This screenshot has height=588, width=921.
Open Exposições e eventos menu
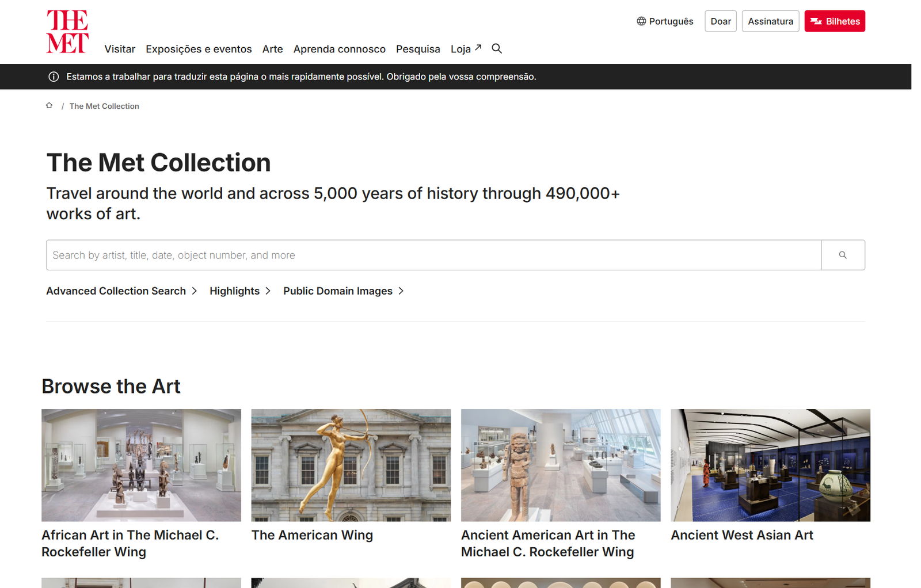(199, 49)
